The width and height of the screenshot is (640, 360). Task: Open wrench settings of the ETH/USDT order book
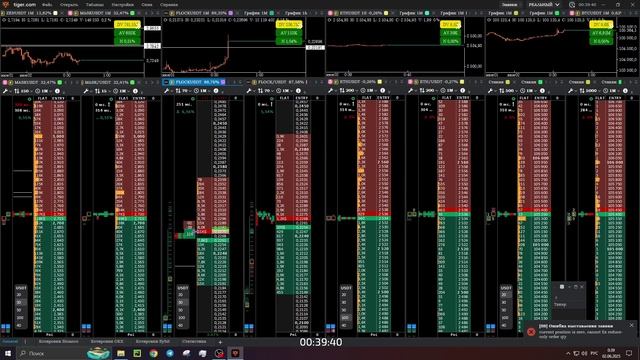pos(411,91)
